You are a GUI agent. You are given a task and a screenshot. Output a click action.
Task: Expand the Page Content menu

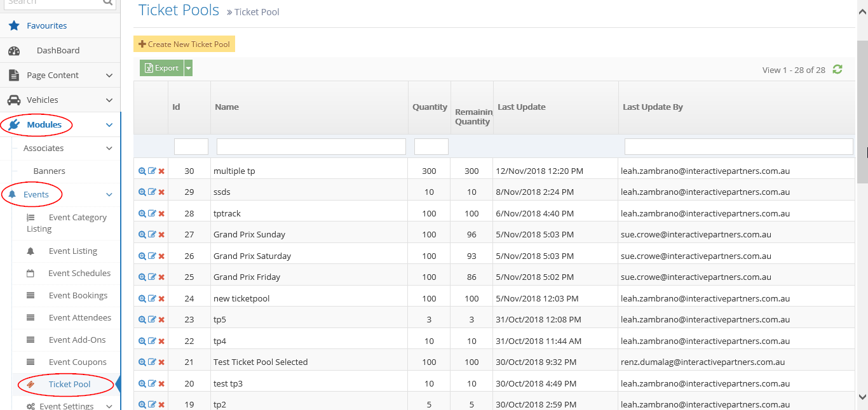point(109,76)
